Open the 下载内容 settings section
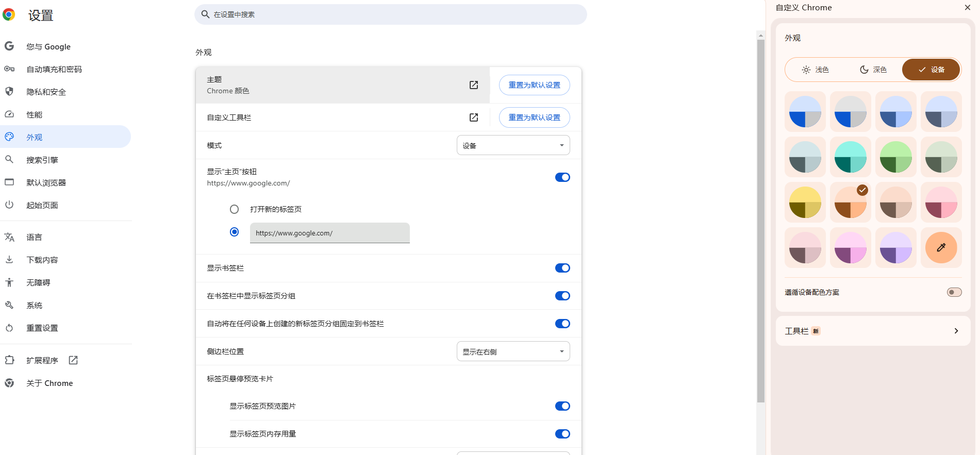 click(x=66, y=260)
